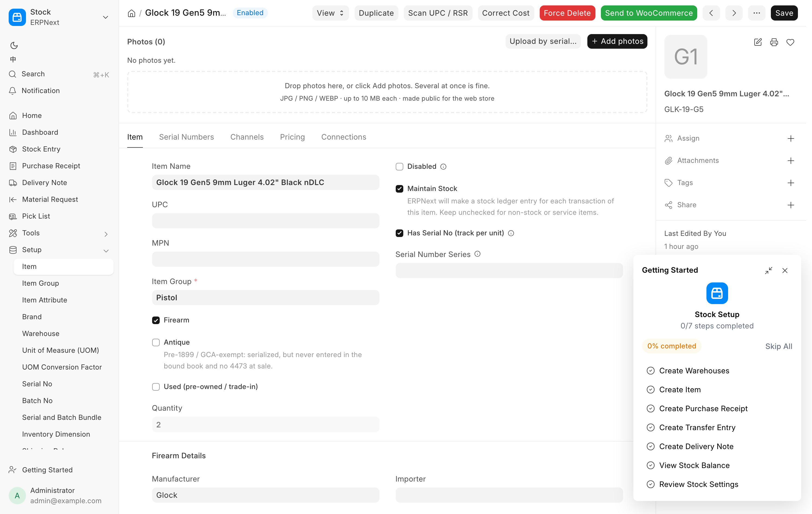The image size is (812, 514).
Task: Go to previous record arrow
Action: (x=711, y=13)
